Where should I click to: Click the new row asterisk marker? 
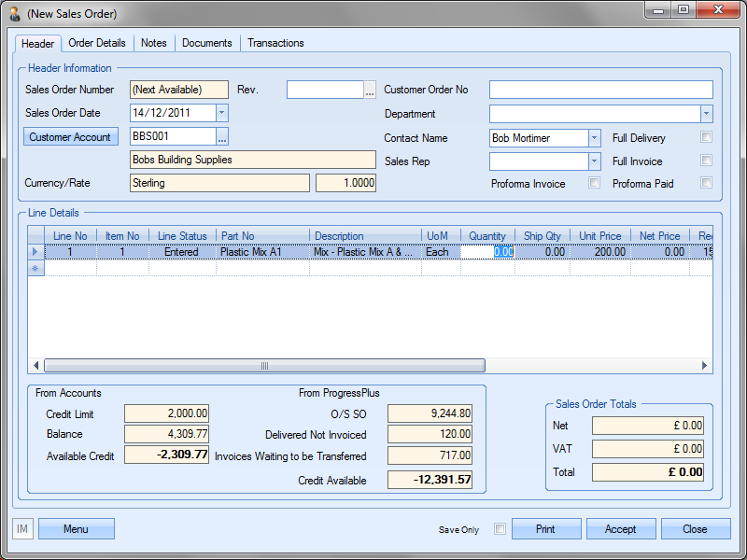[x=36, y=268]
